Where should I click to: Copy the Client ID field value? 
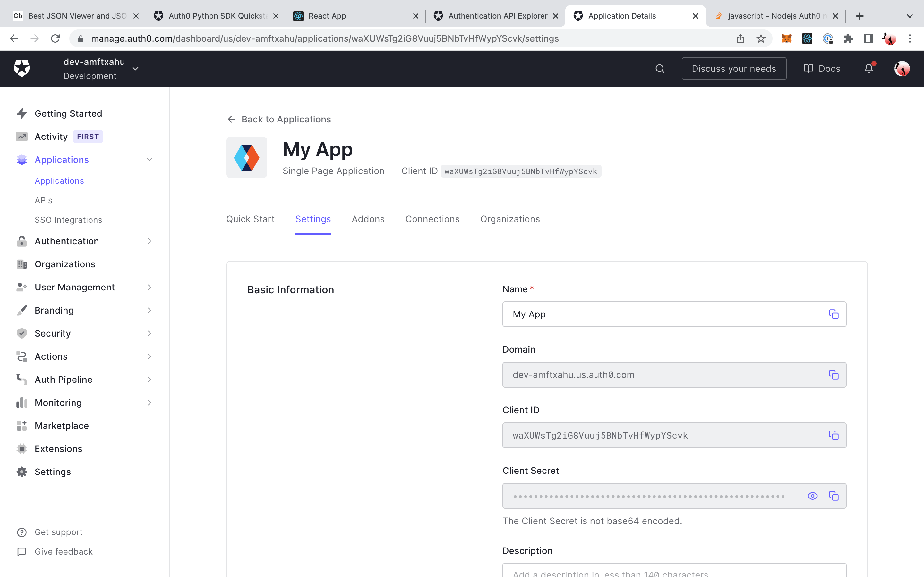[834, 435]
